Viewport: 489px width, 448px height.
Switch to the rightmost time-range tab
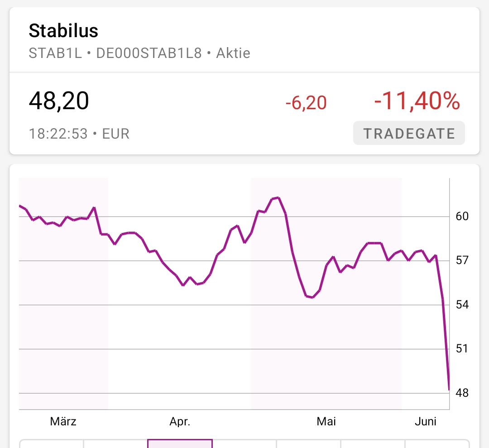pyautogui.click(x=436, y=443)
